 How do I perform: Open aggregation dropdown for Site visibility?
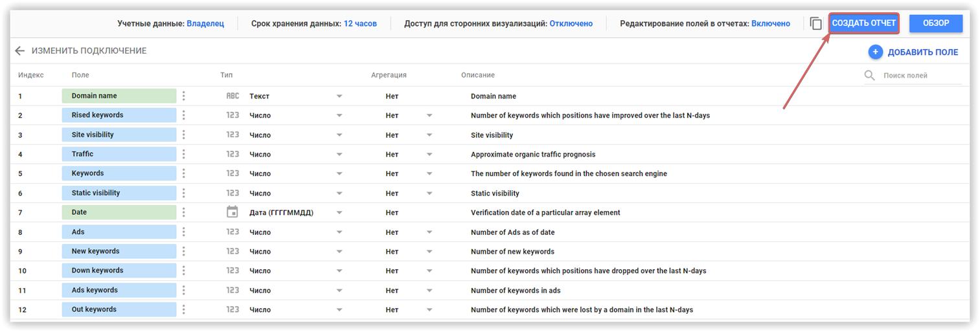[429, 135]
